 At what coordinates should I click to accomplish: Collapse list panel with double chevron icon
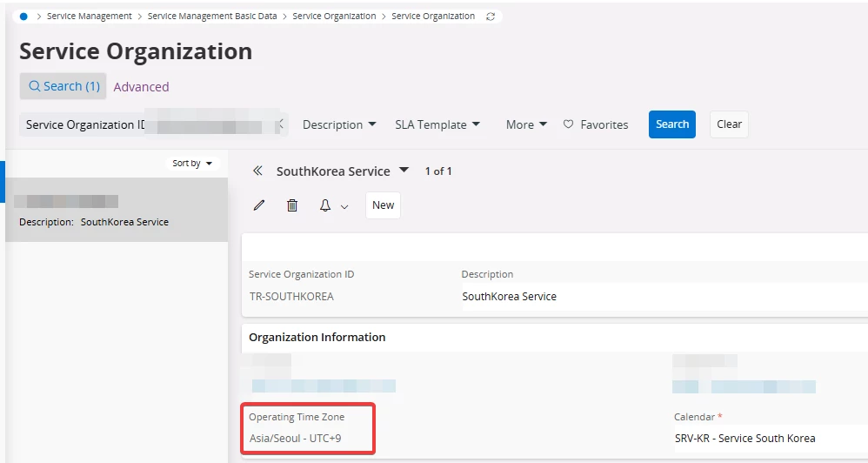[x=257, y=171]
